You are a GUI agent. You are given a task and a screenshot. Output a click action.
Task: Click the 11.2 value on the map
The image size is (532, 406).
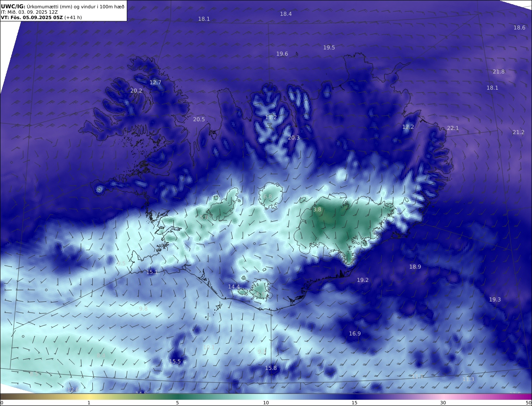tap(271, 117)
